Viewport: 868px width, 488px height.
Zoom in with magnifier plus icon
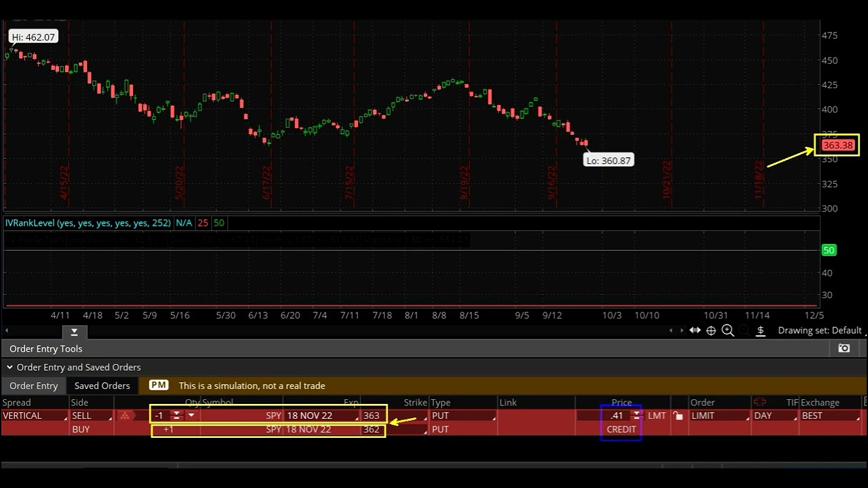click(x=728, y=330)
